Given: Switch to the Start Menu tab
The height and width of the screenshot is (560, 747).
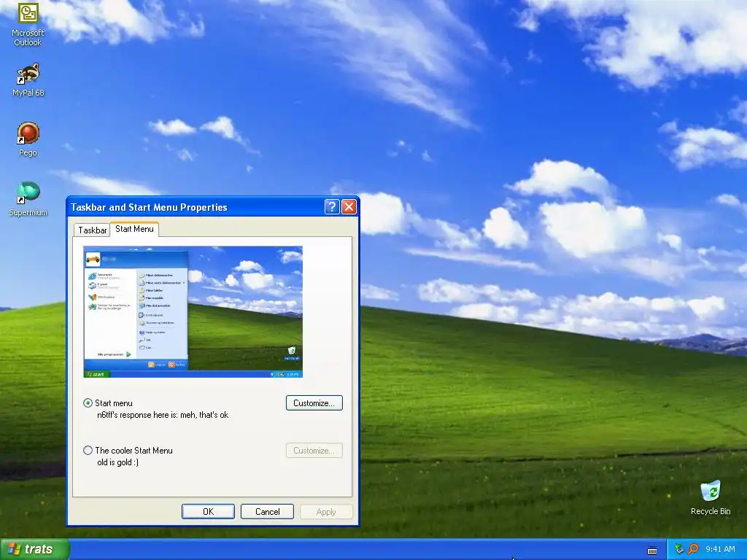Looking at the screenshot, I should (134, 229).
